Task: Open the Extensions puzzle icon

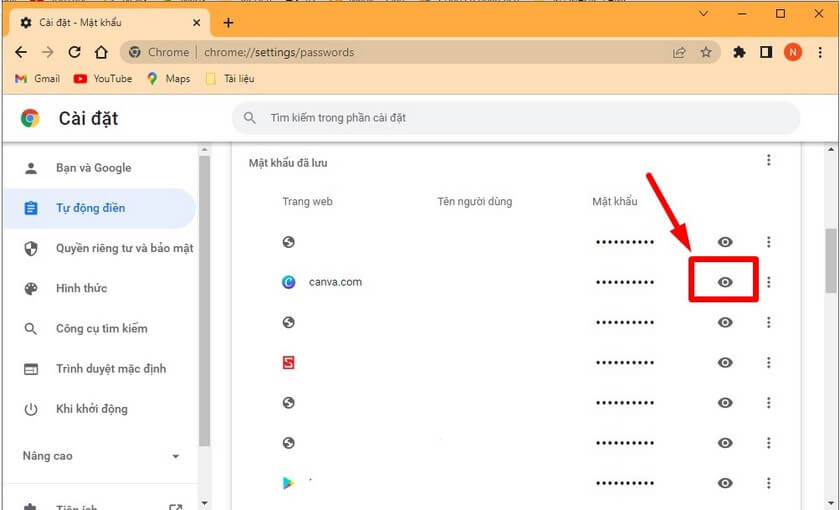Action: click(740, 52)
